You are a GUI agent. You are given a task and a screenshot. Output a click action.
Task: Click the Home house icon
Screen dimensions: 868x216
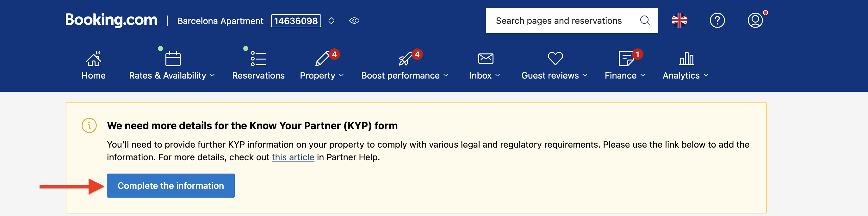coord(93,59)
